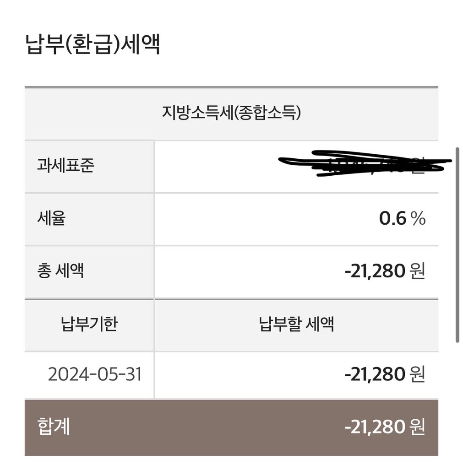Click the vertical scrollbar on the right edge

[x=457, y=245]
